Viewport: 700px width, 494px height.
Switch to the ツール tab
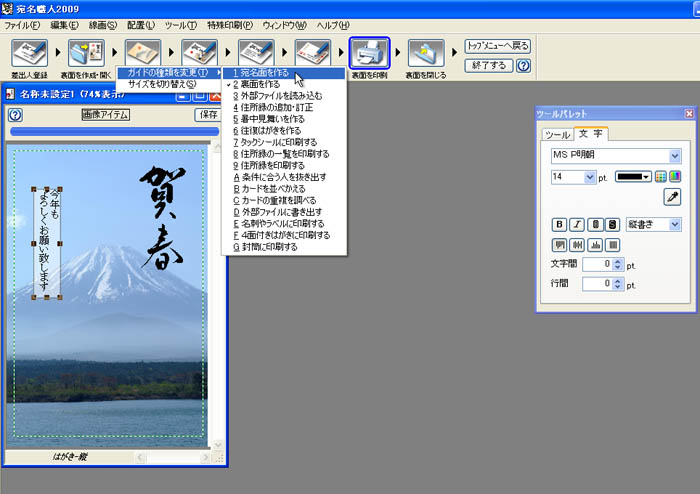557,135
